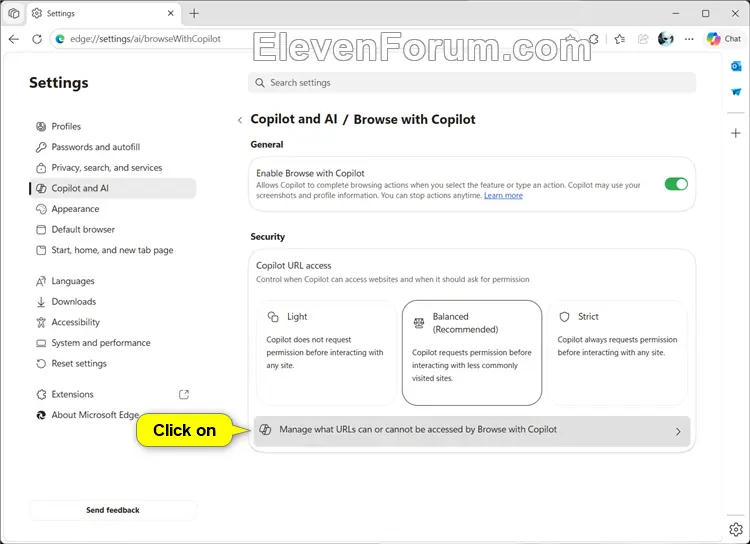Click the lock icon beside Privacy, search, and services
750x544 pixels.
(41, 168)
